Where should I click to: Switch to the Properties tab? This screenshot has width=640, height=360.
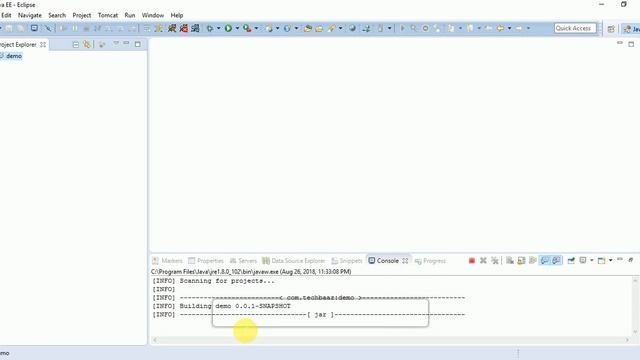pyautogui.click(x=206, y=260)
